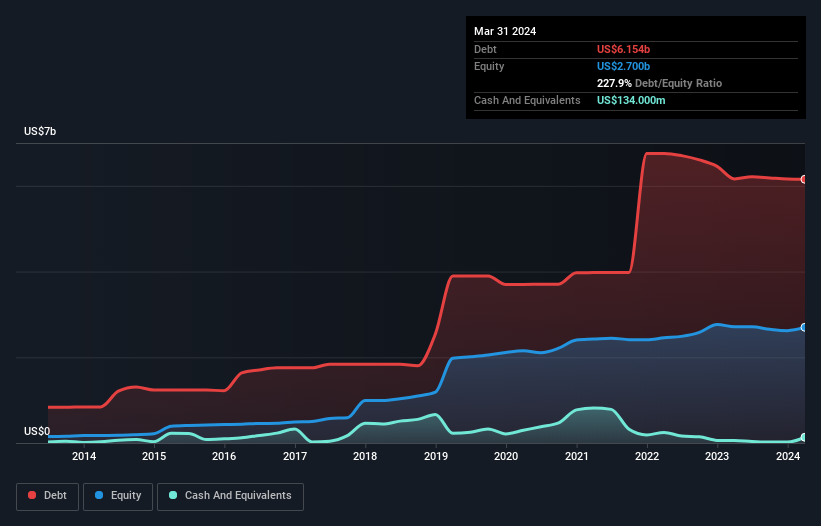The image size is (821, 526).
Task: Click the blue Equity legend dot
Action: tap(99, 495)
